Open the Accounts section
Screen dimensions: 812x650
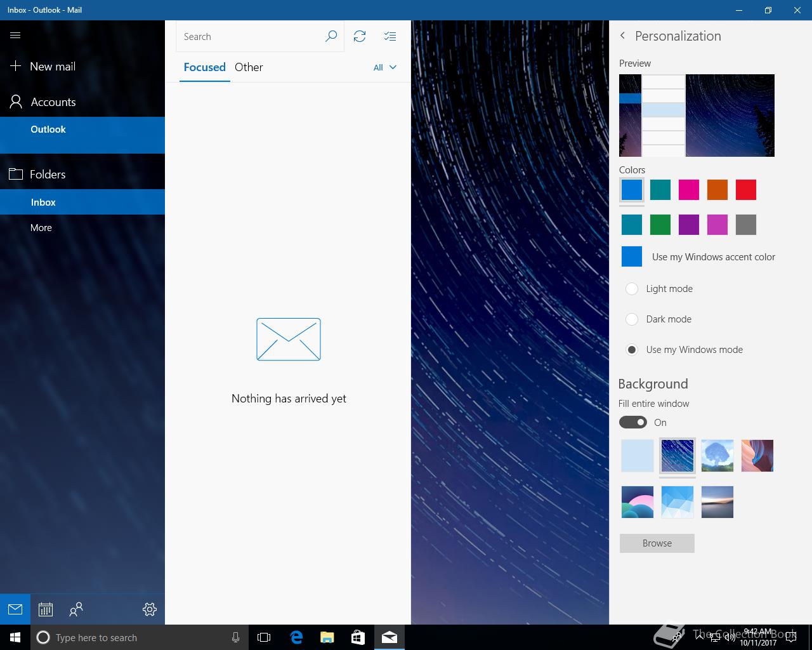tap(43, 102)
